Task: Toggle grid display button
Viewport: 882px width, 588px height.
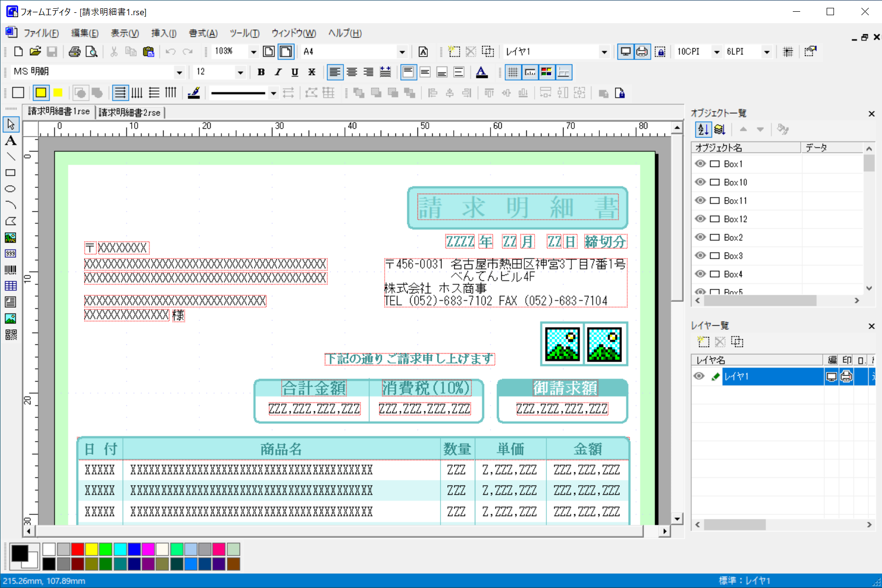Action: coord(513,73)
